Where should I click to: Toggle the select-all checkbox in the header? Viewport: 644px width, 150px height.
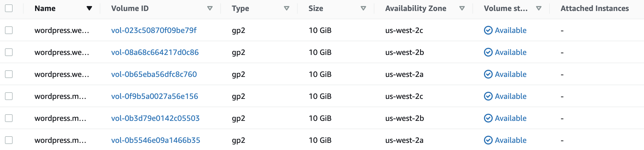(x=9, y=9)
